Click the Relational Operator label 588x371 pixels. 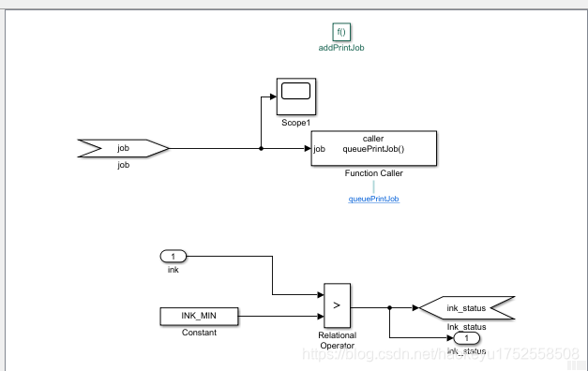337,340
